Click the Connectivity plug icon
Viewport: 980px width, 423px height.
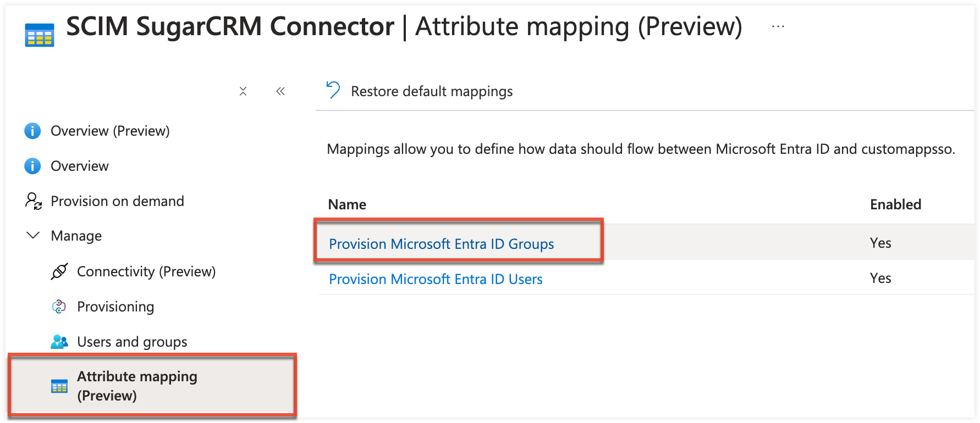click(x=59, y=271)
